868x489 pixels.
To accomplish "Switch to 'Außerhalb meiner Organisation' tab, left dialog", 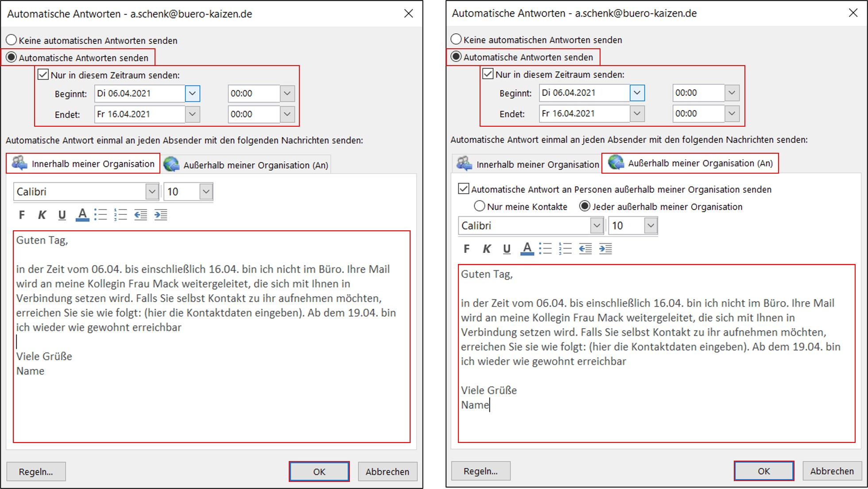I will click(246, 165).
